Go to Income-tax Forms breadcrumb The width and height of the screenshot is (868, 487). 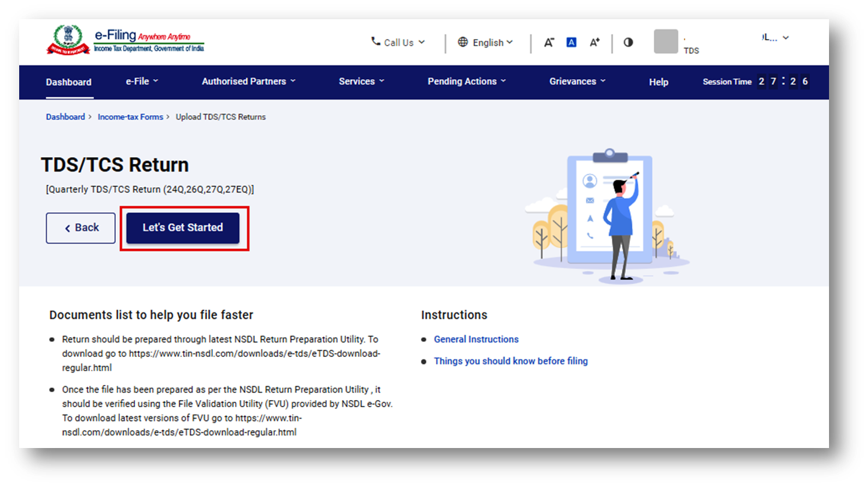click(130, 117)
